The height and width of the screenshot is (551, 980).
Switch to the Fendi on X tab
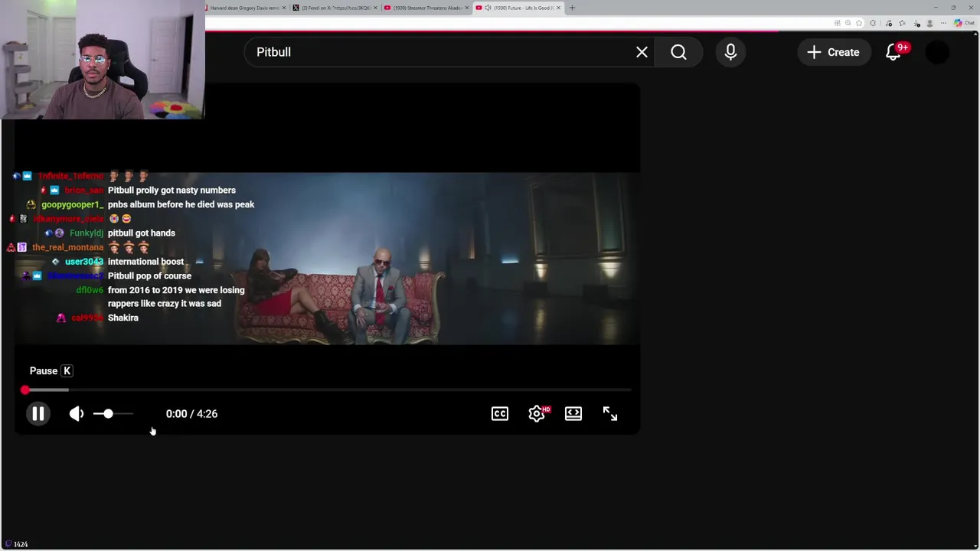pyautogui.click(x=335, y=8)
